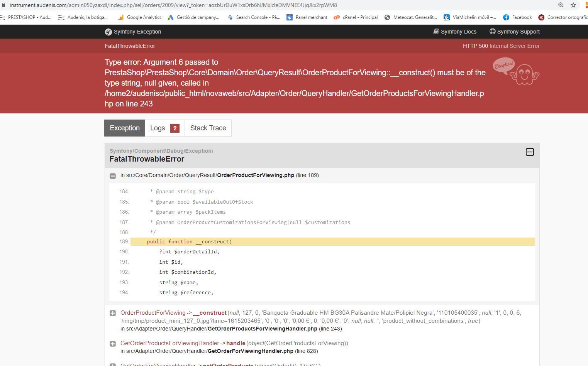Click the highlighted line 189 public function __construct
Viewport: 588px width, 366px height.
[333, 241]
